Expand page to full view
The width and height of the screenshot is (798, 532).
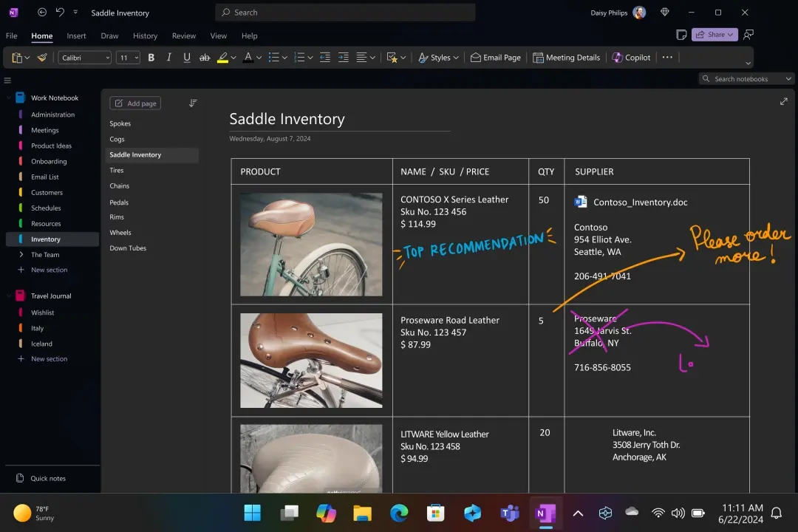(x=783, y=101)
